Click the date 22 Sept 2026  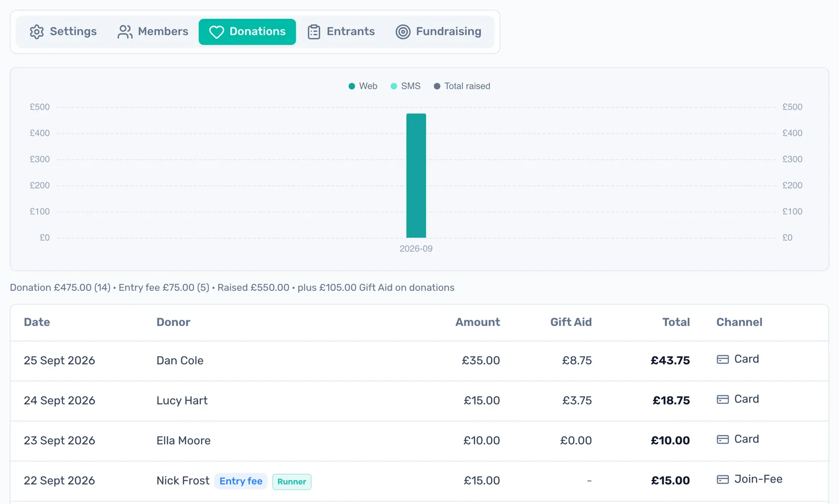click(59, 480)
